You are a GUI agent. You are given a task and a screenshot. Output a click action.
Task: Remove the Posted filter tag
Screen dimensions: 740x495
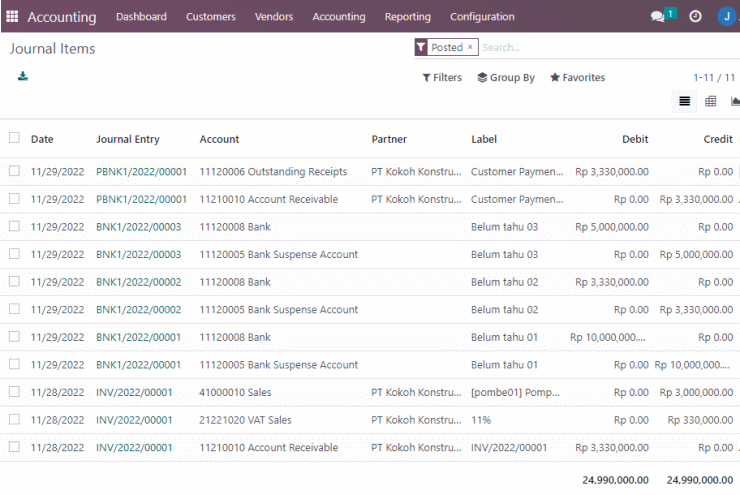(x=470, y=47)
